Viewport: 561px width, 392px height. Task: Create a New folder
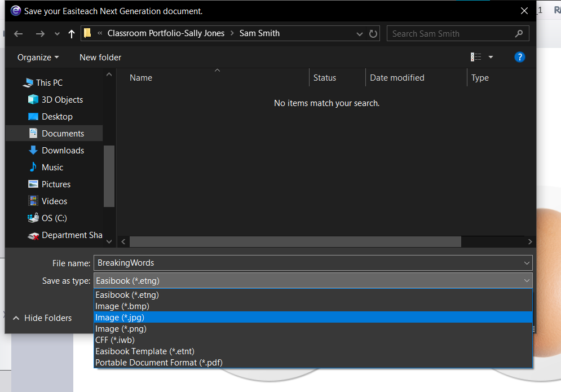(100, 58)
